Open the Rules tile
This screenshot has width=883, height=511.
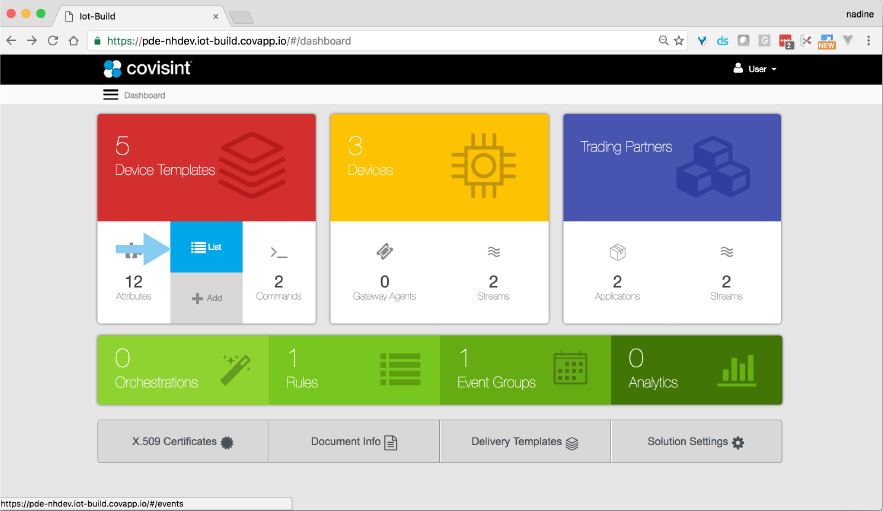pos(354,370)
